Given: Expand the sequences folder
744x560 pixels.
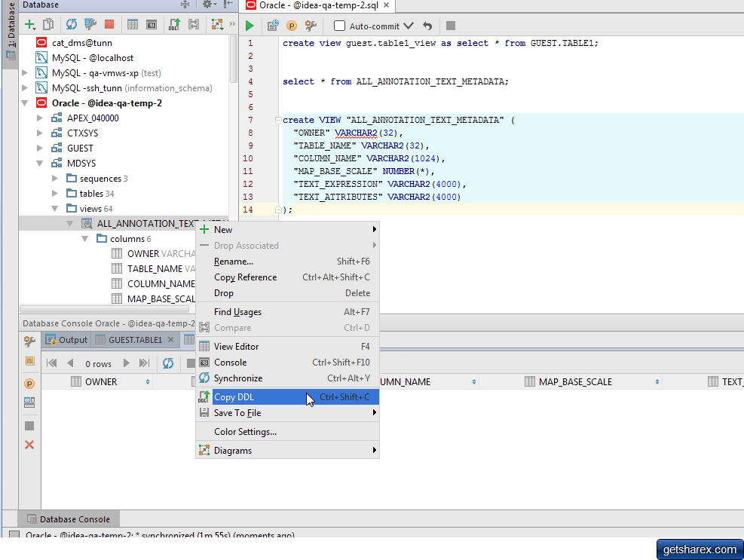Looking at the screenshot, I should pyautogui.click(x=55, y=179).
